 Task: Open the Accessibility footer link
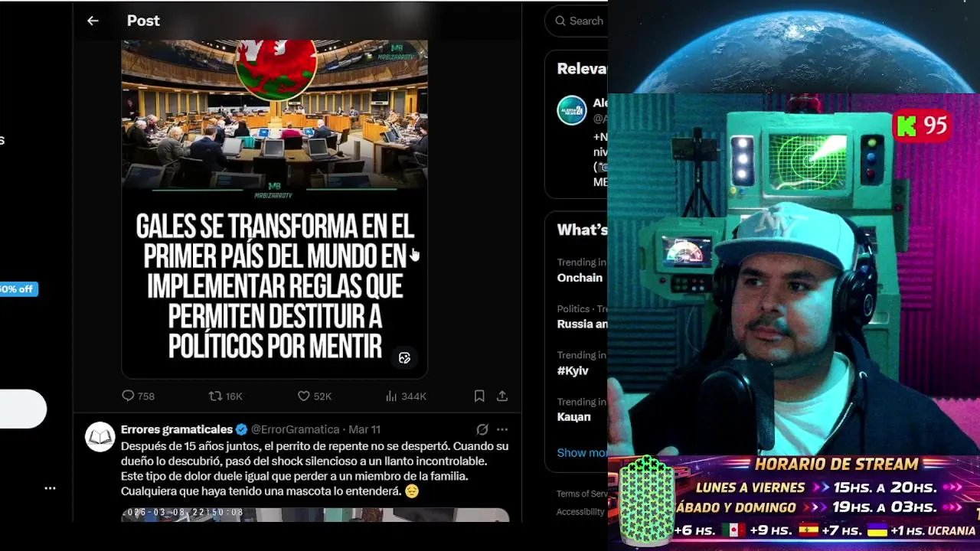tap(582, 512)
